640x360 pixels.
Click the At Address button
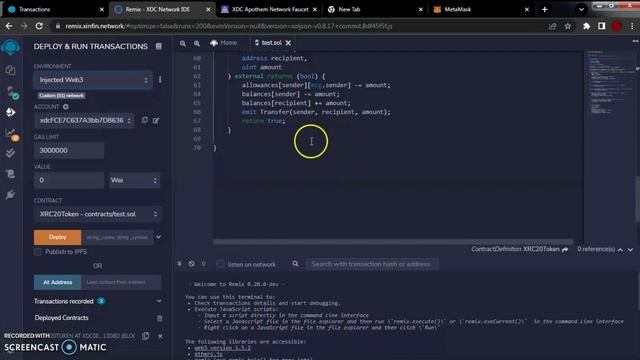[58, 282]
